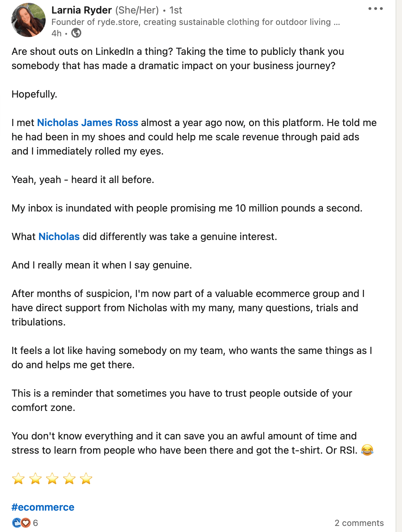Click the '(She/Her)' pronouns label
402x532 pixels.
[137, 10]
